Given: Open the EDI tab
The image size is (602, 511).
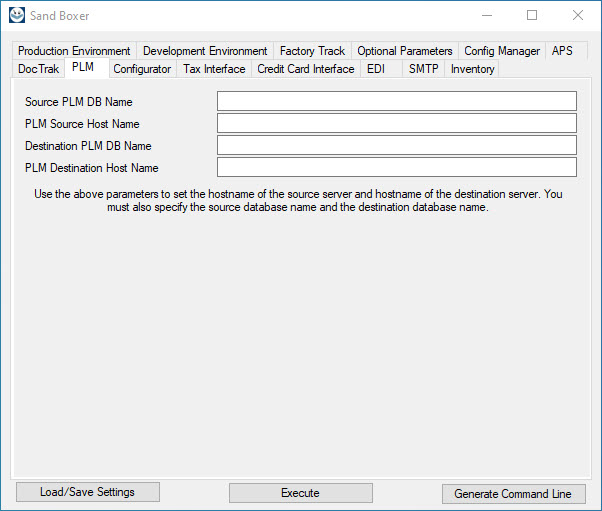Looking at the screenshot, I should coord(376,69).
